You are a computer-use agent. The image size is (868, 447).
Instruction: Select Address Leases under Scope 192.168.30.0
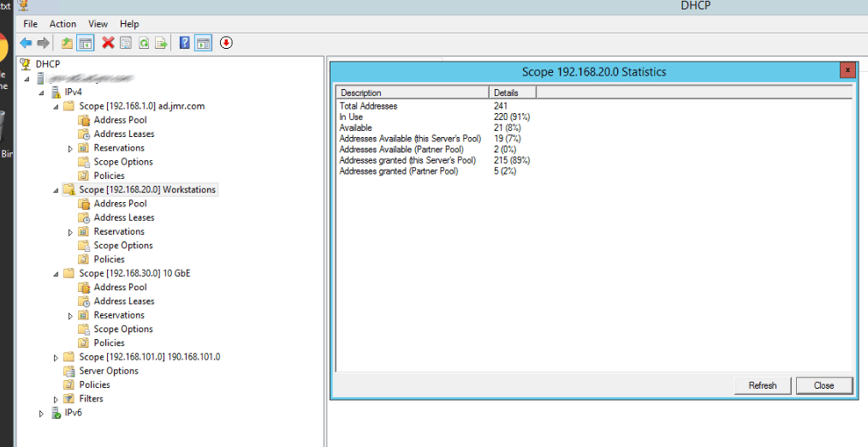coord(123,301)
